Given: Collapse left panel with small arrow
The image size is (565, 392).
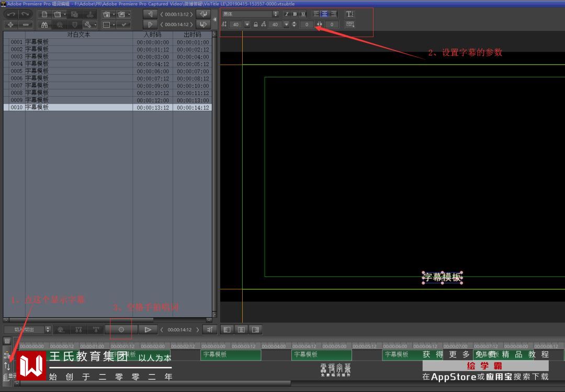Looking at the screenshot, I should (x=215, y=19).
